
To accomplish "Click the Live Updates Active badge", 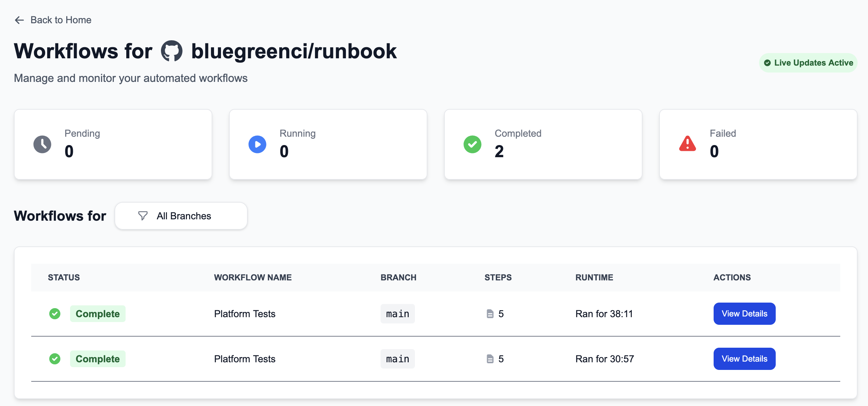I will tap(808, 63).
